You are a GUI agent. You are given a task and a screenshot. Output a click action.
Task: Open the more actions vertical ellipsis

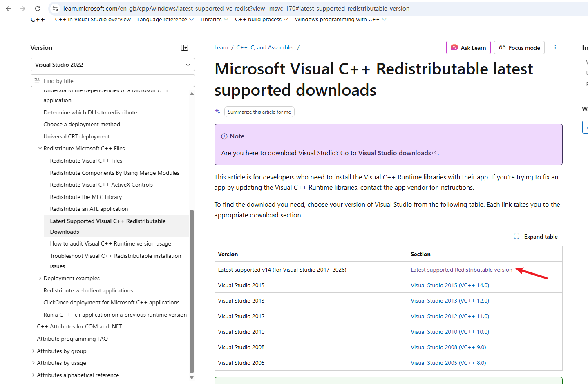tap(555, 47)
